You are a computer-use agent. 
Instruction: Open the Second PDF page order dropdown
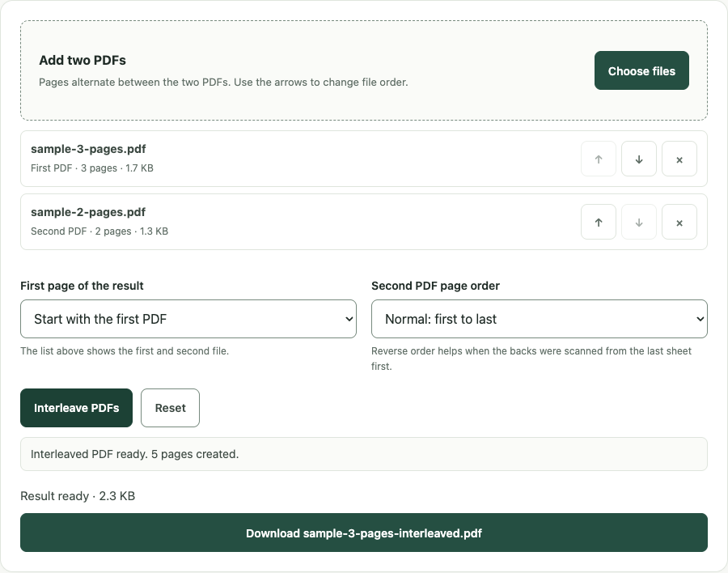point(540,319)
